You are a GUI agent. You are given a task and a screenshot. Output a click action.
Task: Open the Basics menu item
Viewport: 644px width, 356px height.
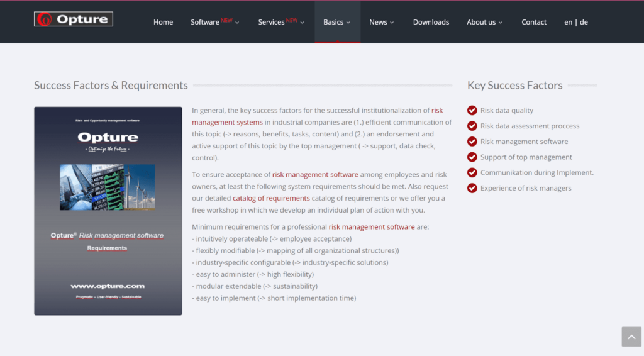(333, 22)
